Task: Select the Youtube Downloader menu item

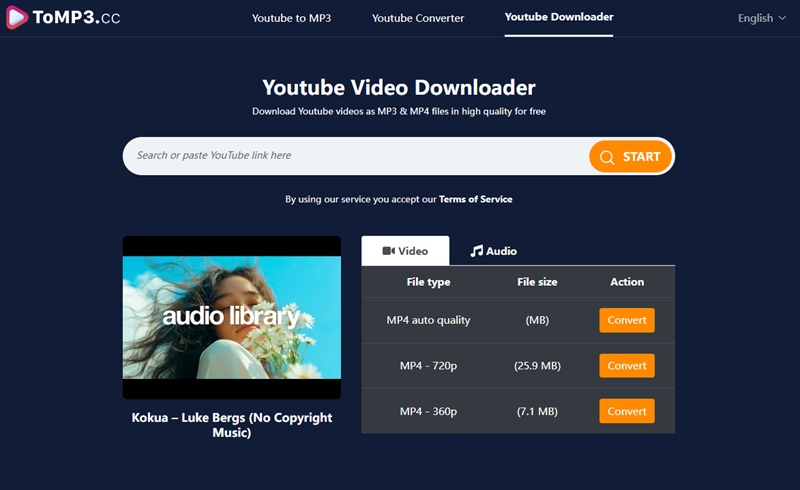Action: tap(559, 17)
